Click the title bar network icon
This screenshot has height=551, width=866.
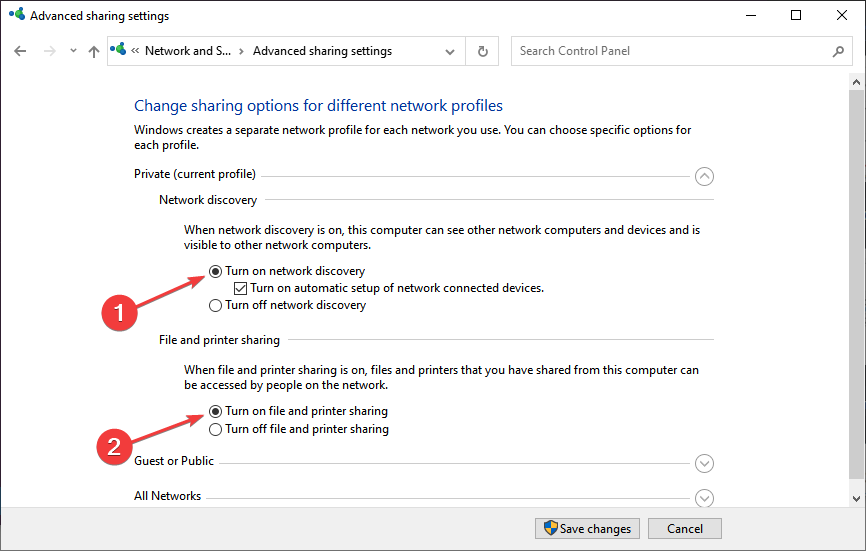tap(17, 14)
